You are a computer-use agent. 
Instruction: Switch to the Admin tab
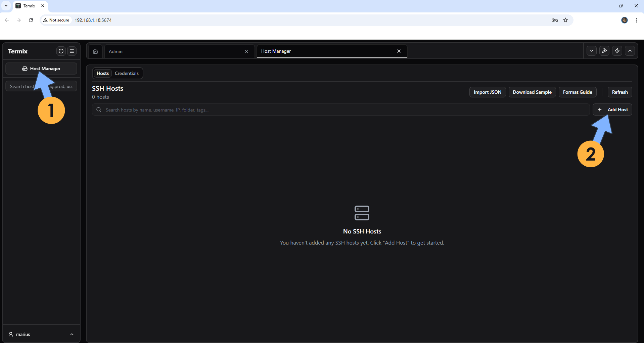[175, 51]
